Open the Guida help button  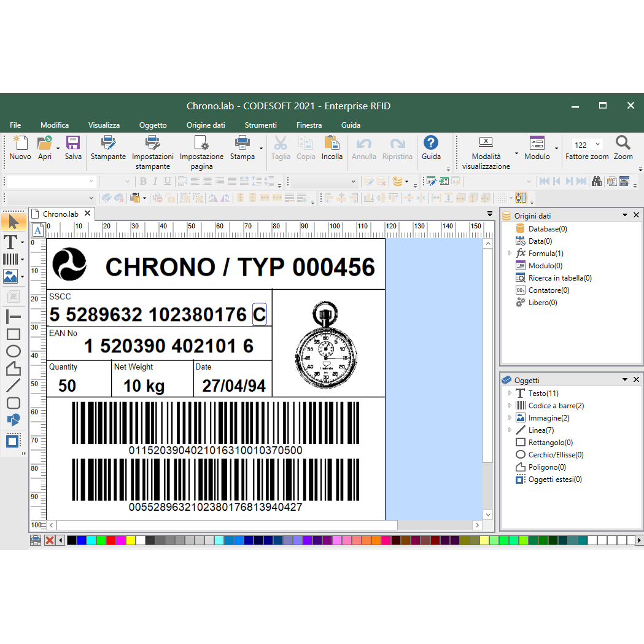click(431, 149)
